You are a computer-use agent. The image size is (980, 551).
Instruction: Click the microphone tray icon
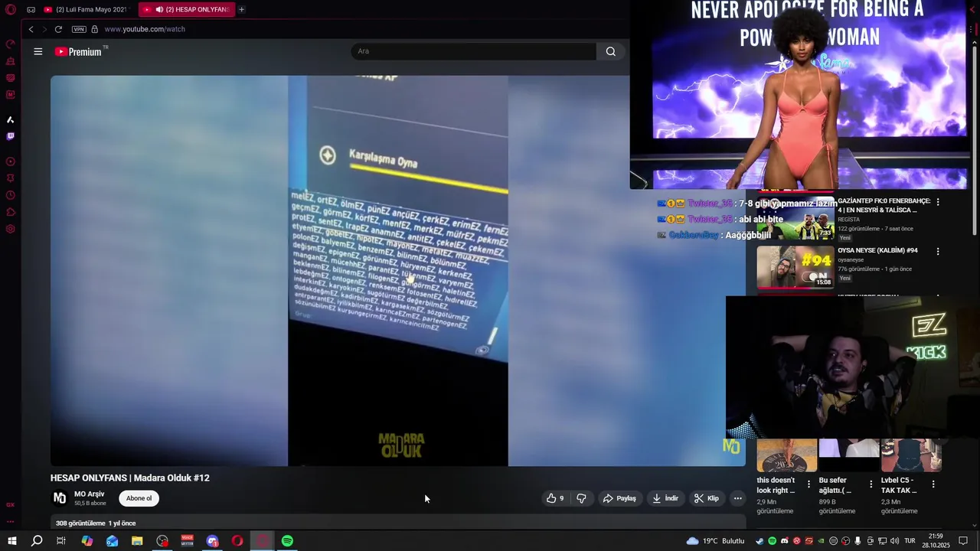tap(857, 541)
